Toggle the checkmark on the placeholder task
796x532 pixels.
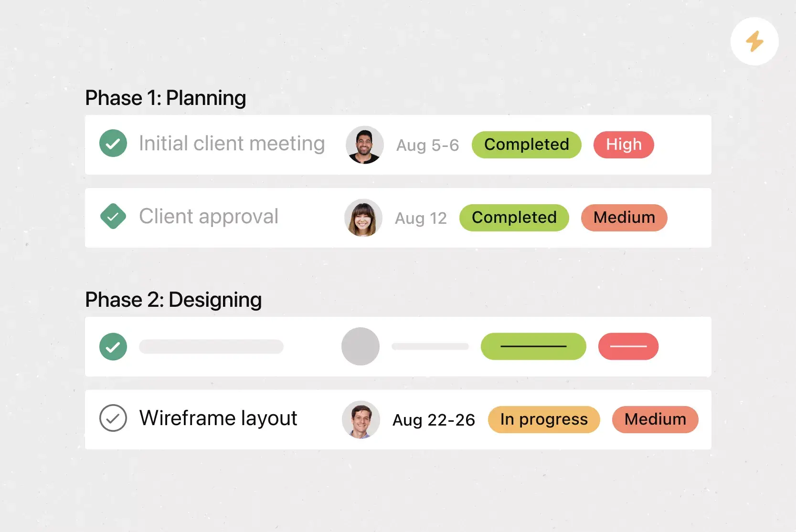point(113,346)
